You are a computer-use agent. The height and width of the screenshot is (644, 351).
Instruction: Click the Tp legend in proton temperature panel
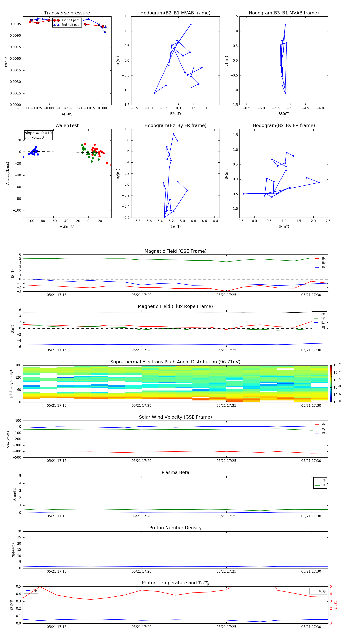click(31, 591)
